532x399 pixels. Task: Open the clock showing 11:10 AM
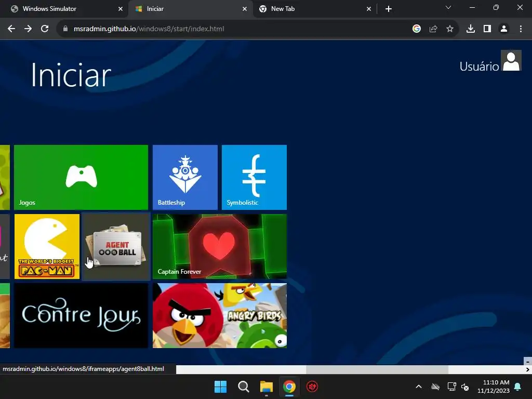coord(494,387)
